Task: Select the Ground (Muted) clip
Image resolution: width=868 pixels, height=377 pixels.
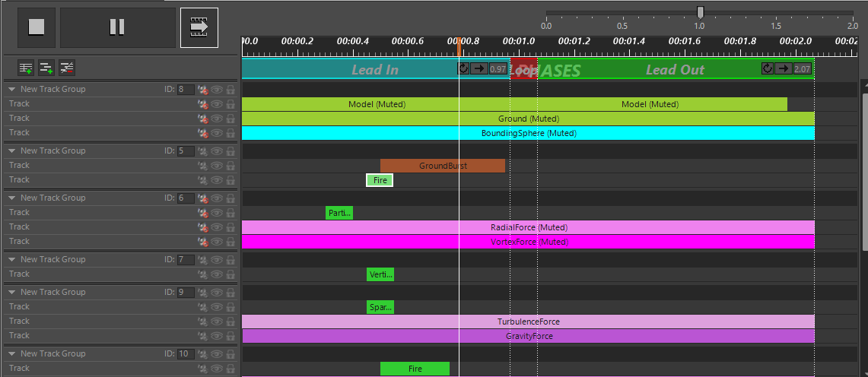Action: pyautogui.click(x=528, y=119)
